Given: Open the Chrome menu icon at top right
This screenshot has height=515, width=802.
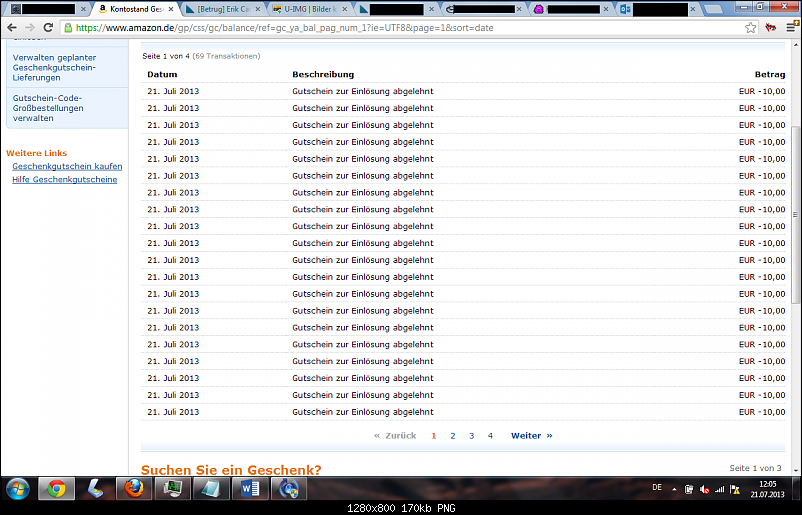Looking at the screenshot, I should pos(789,28).
